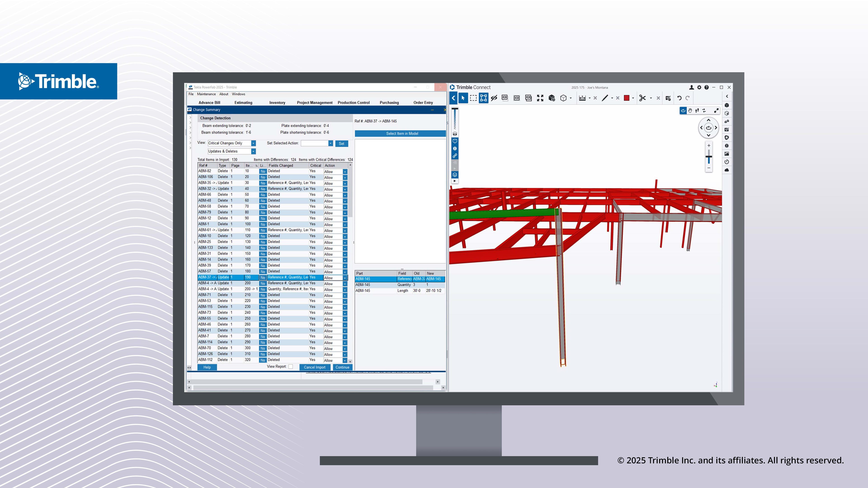Open the Maintenance menu

(x=206, y=94)
